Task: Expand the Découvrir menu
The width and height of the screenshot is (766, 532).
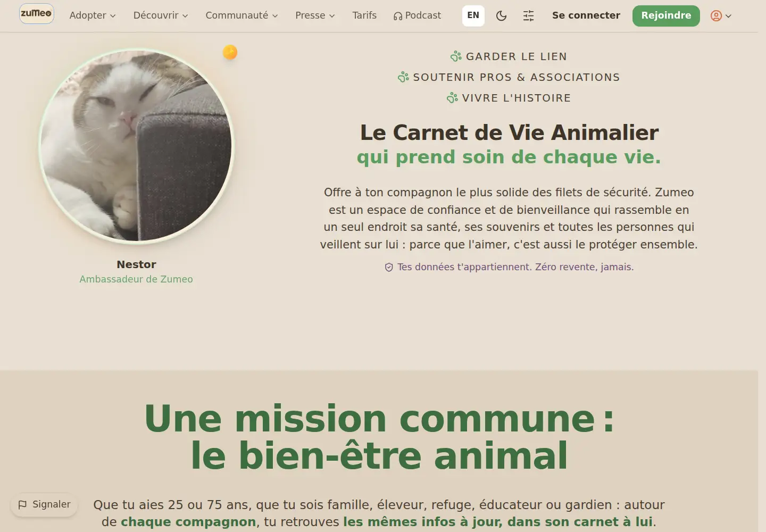Action: (161, 15)
